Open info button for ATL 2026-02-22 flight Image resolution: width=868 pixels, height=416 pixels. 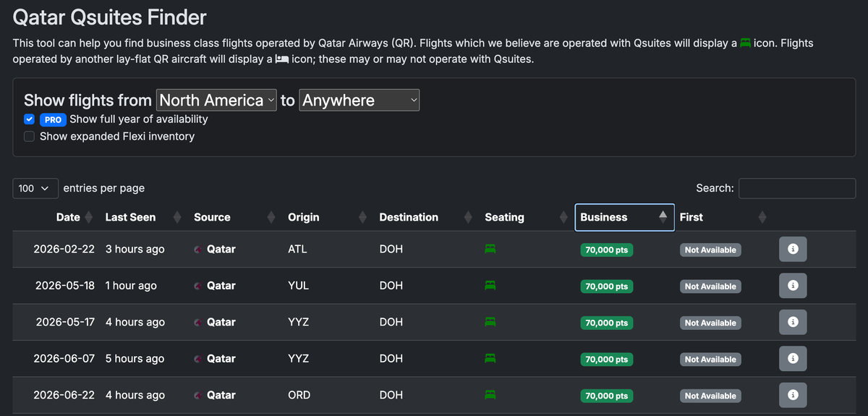(x=793, y=249)
